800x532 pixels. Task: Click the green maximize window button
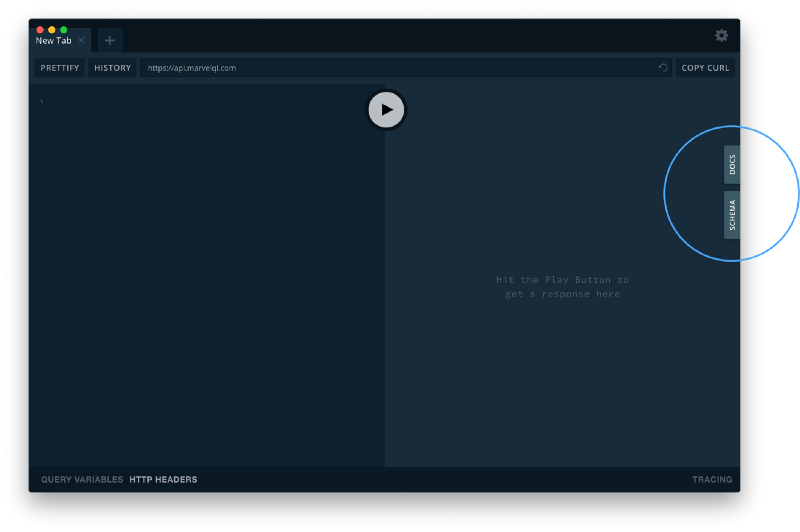point(63,30)
